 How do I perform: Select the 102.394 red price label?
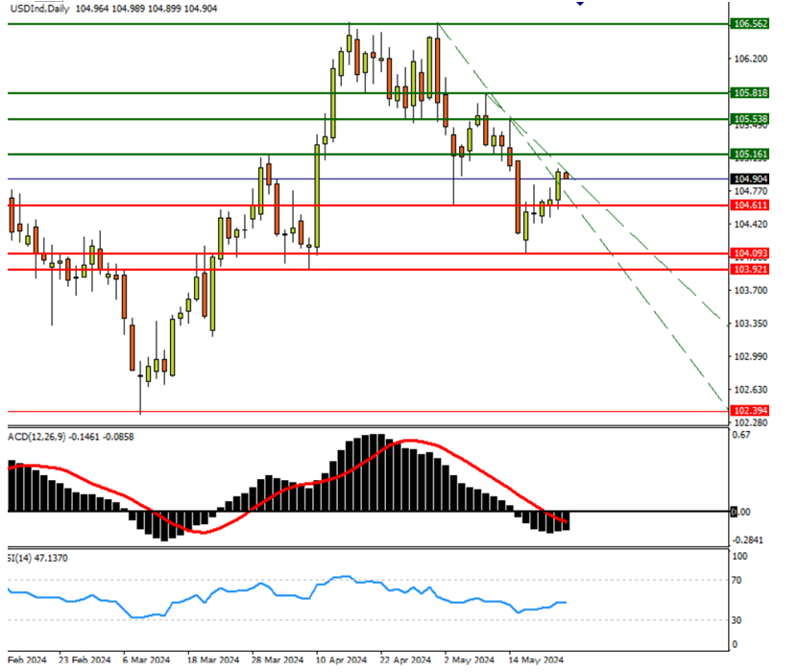tap(748, 411)
